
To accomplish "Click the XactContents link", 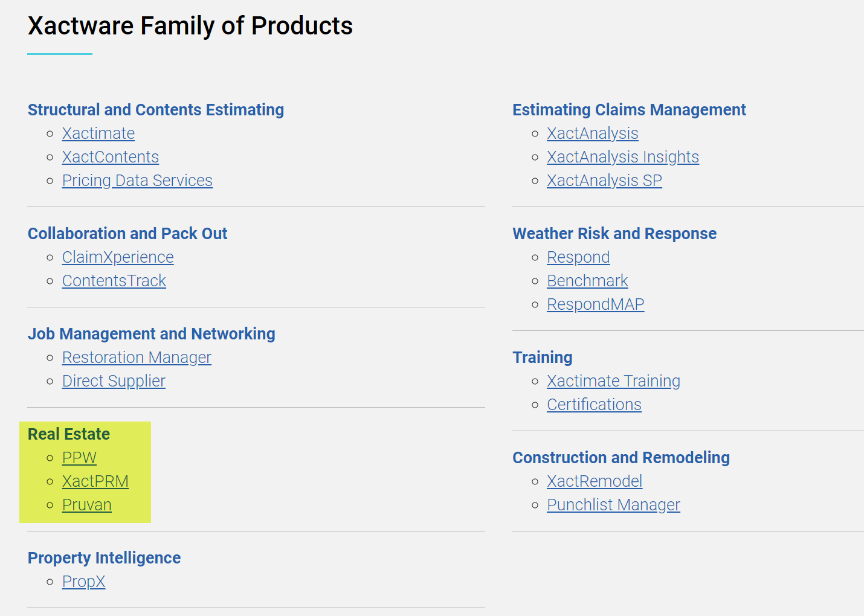I will (x=110, y=157).
